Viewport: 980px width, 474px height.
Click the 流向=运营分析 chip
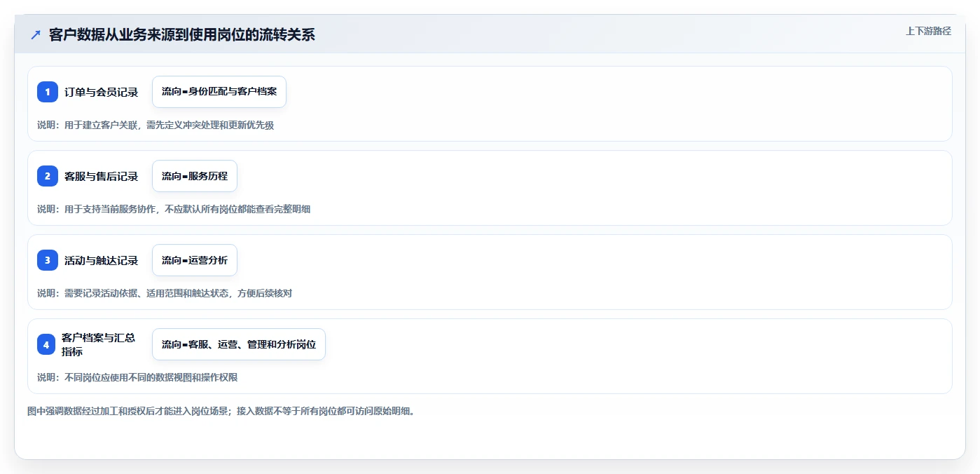coord(195,260)
